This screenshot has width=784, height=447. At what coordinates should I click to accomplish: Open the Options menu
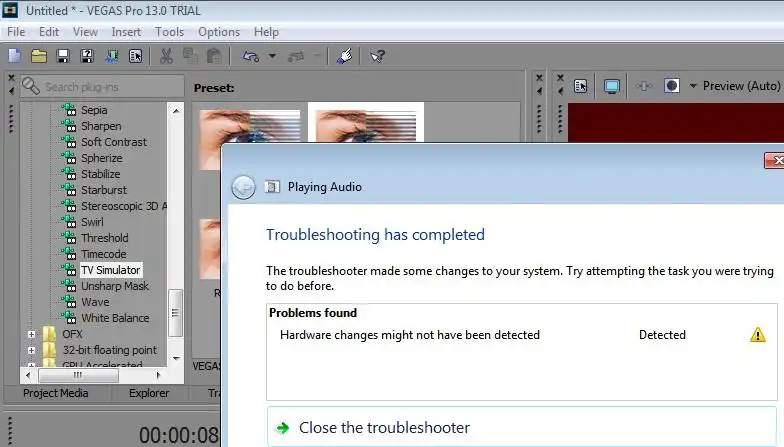click(x=219, y=32)
